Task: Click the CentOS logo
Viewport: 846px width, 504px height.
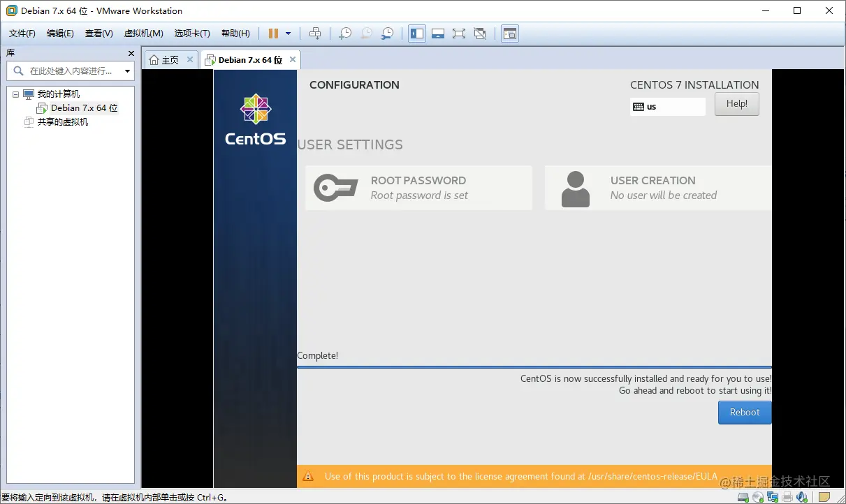Action: [255, 119]
